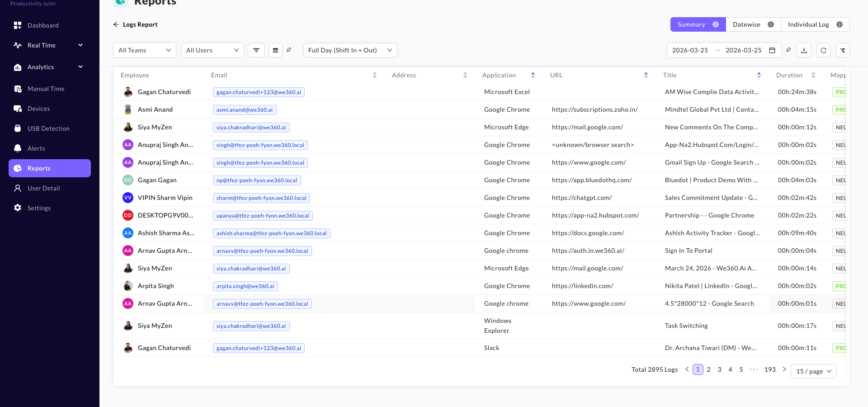The height and width of the screenshot is (407, 868).
Task: Sort the Duration column
Action: [813, 75]
